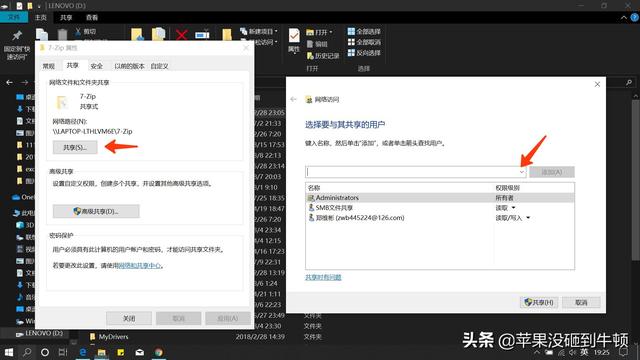The height and width of the screenshot is (360, 640).
Task: Open the 网络和共享中心 link
Action: (x=140, y=266)
